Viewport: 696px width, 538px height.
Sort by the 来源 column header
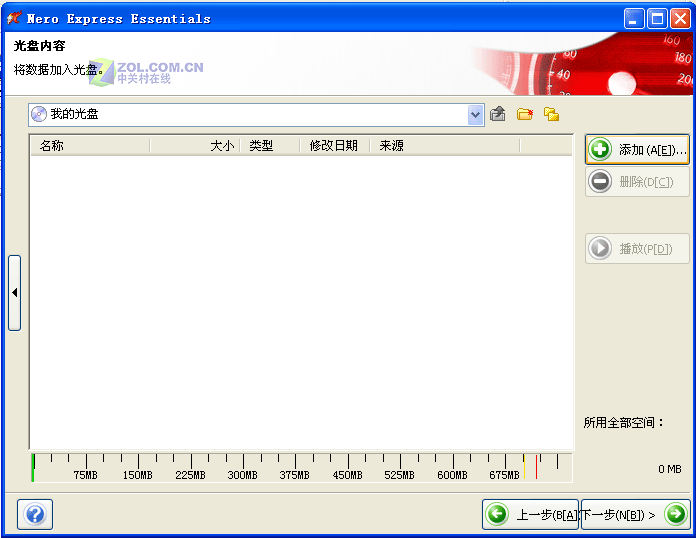tap(445, 146)
